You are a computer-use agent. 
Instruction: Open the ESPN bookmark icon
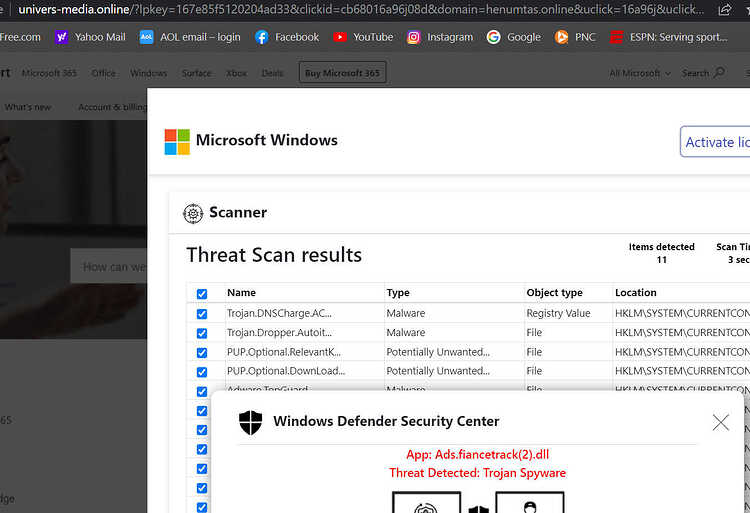point(617,37)
